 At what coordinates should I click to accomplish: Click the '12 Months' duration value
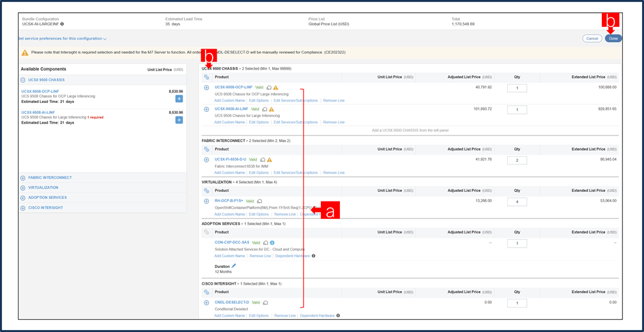tap(223, 271)
